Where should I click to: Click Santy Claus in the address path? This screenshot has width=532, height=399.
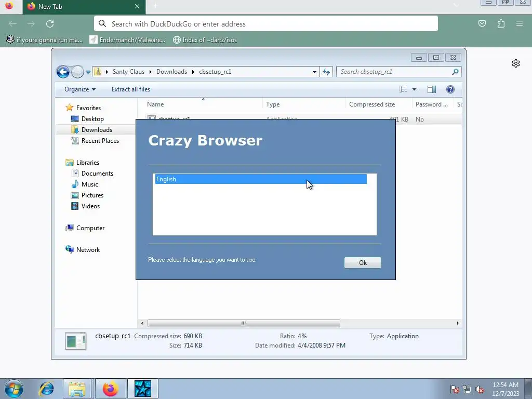[128, 72]
